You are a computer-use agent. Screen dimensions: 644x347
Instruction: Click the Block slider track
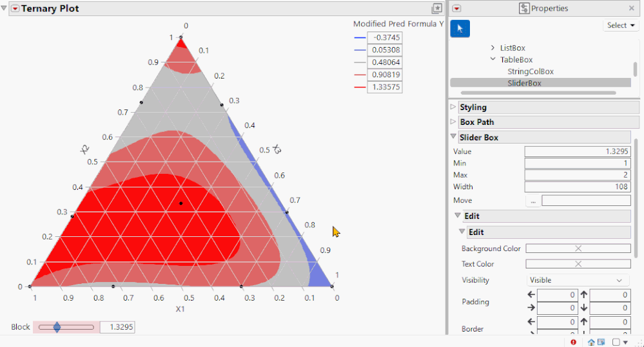tap(66, 327)
